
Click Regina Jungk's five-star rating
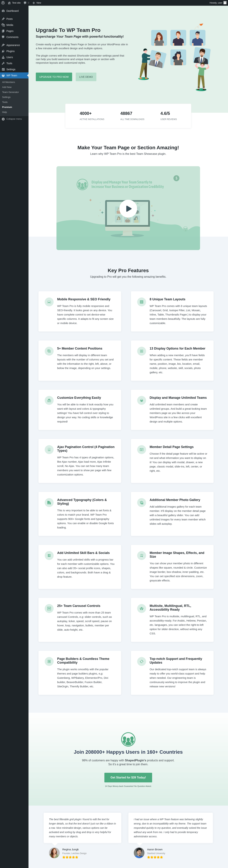(70, 857)
